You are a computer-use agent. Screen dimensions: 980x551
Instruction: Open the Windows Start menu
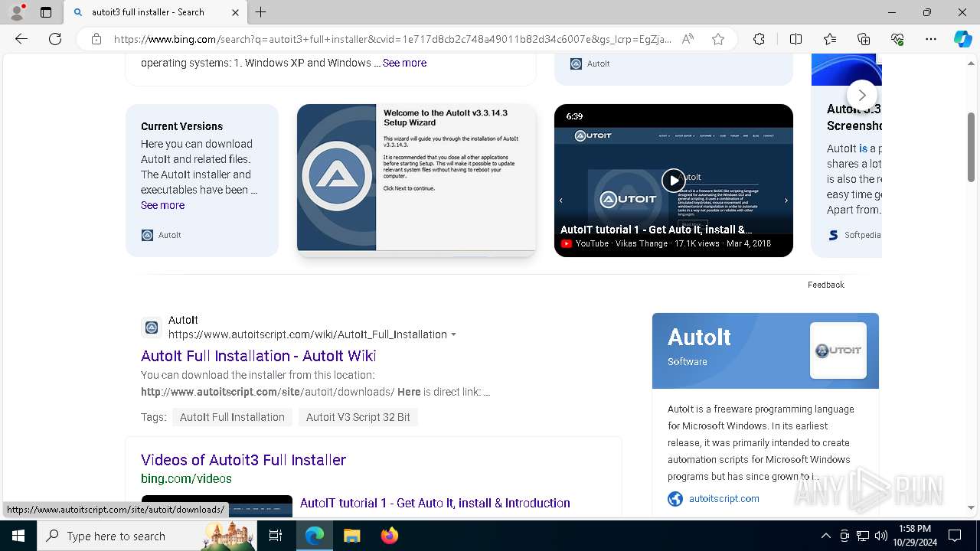click(18, 536)
